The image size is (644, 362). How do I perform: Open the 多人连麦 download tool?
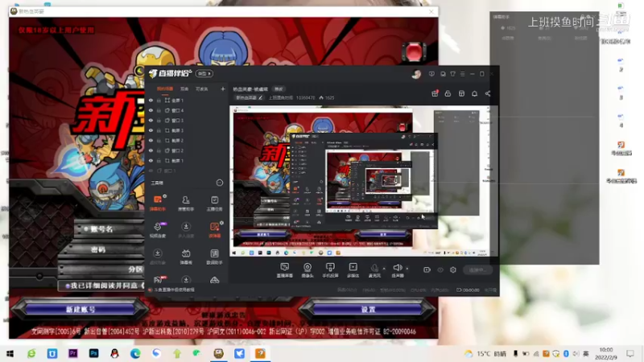[x=186, y=229]
